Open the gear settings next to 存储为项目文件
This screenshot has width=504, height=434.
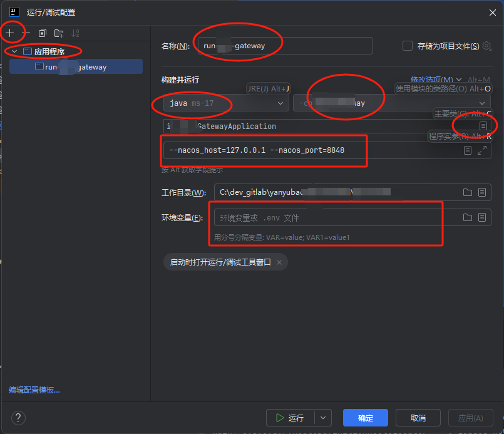coord(487,46)
